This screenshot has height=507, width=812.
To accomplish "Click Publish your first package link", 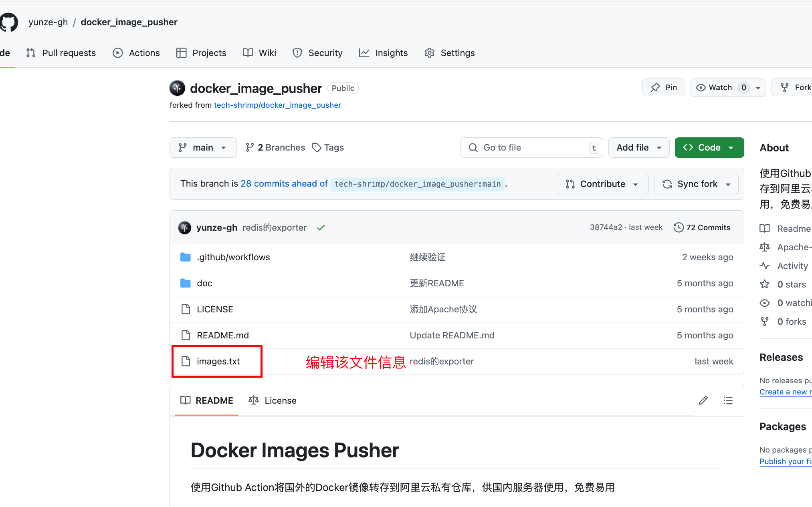I will [786, 461].
